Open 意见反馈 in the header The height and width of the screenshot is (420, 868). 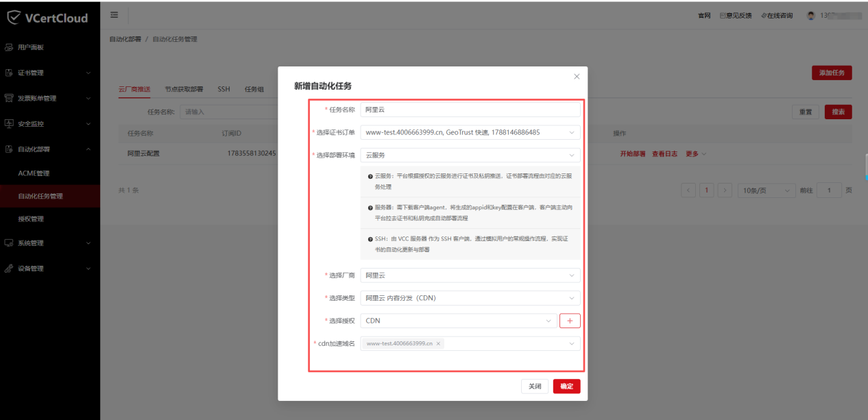coord(736,15)
